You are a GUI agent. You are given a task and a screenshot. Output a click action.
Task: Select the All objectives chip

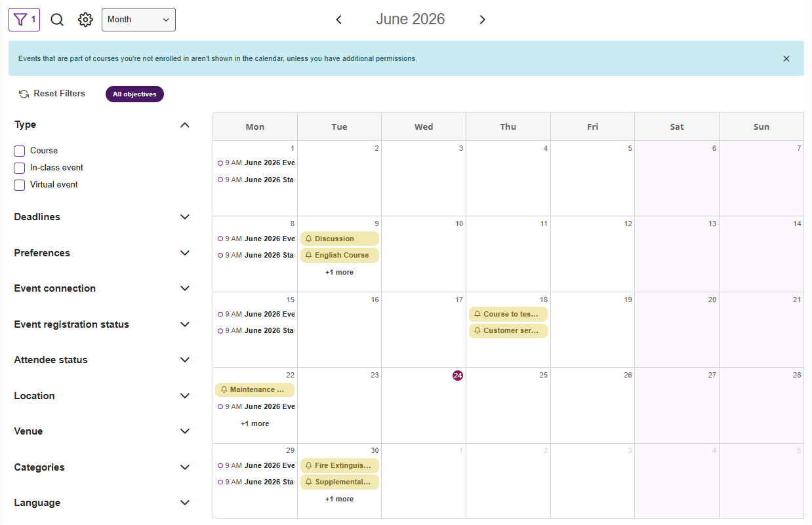pos(134,94)
